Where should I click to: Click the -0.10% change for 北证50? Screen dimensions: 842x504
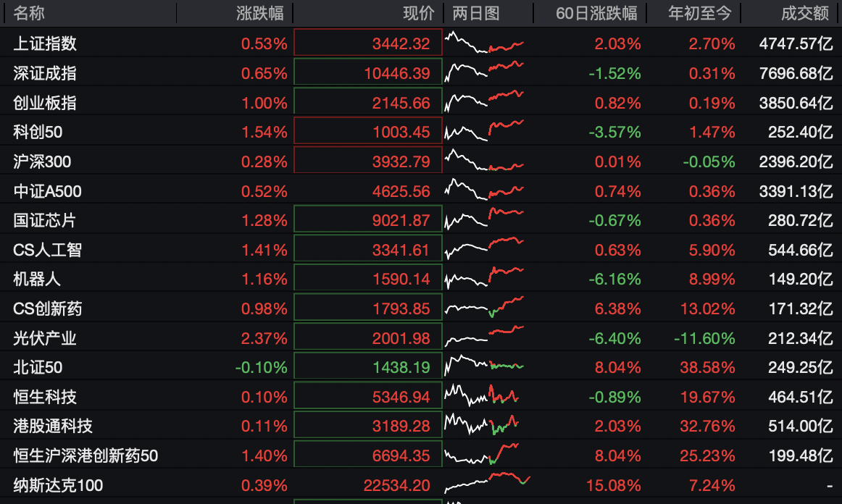pos(261,368)
